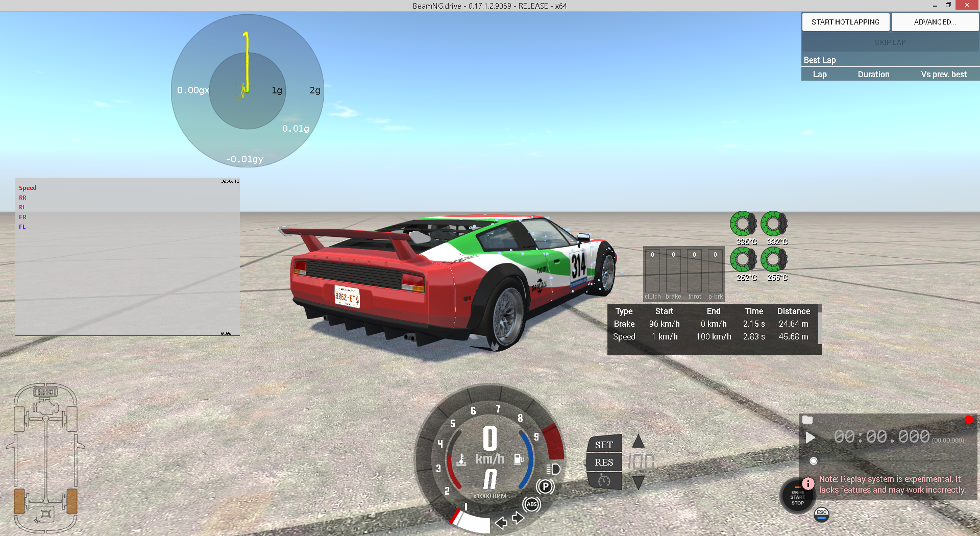
Task: Click the rear differential in drivetrain diagram
Action: pyautogui.click(x=45, y=514)
